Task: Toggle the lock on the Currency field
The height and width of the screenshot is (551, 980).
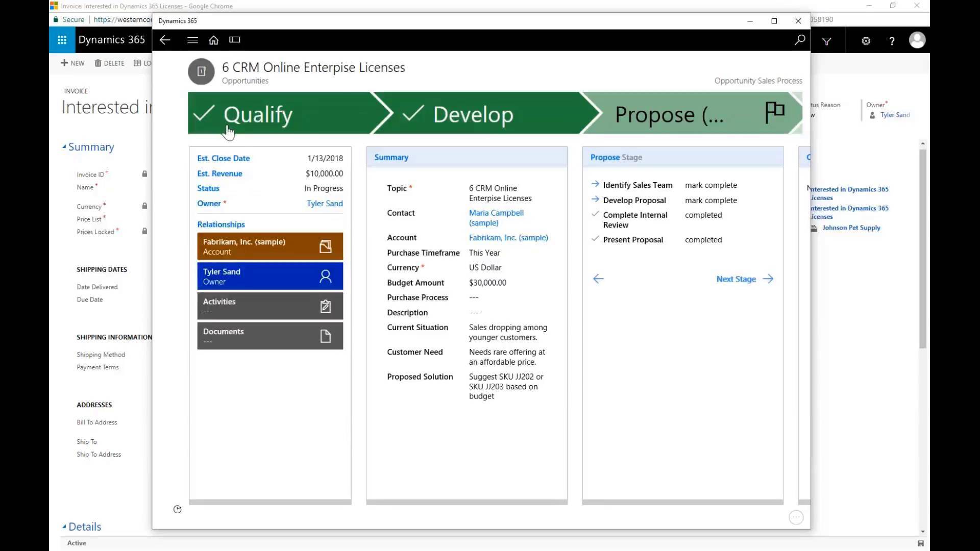Action: 144,206
